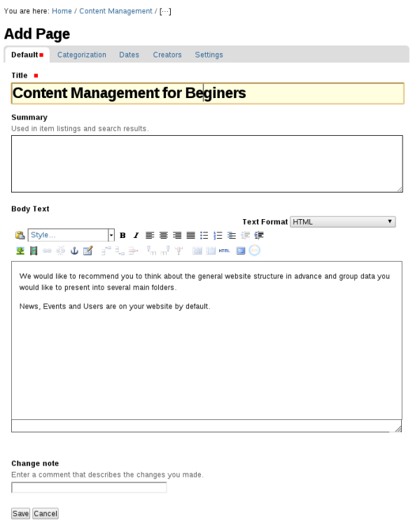This screenshot has height=525, width=420.
Task: Open the Dates tab
Action: click(x=129, y=55)
